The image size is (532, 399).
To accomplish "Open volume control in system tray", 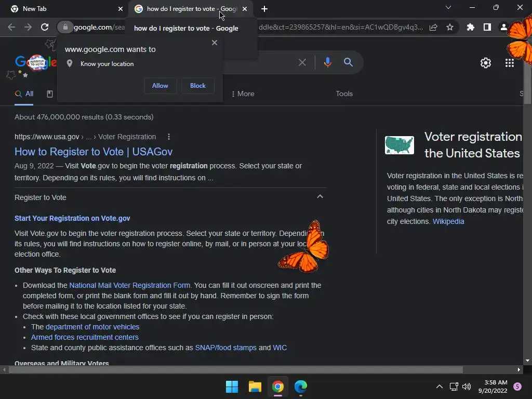I will 467,387.
